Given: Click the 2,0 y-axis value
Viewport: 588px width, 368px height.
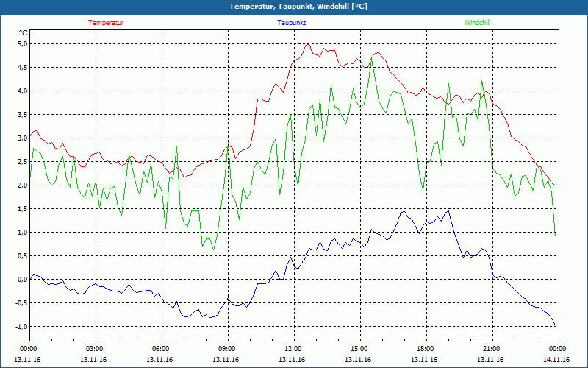Looking at the screenshot, I should [x=23, y=185].
